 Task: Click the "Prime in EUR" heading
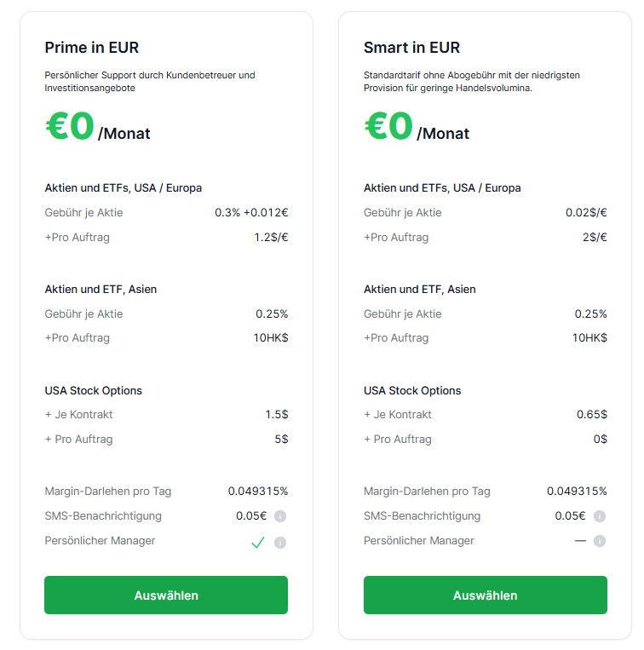coord(91,48)
